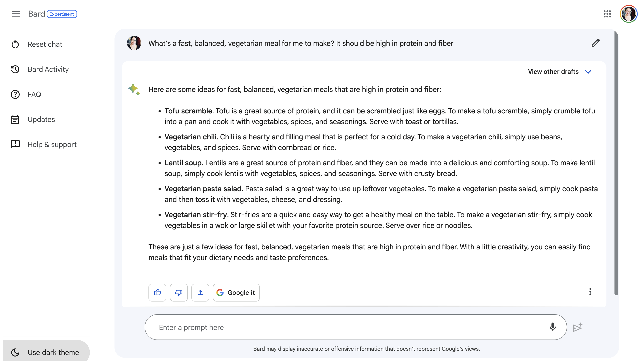Open Help & support

(52, 144)
